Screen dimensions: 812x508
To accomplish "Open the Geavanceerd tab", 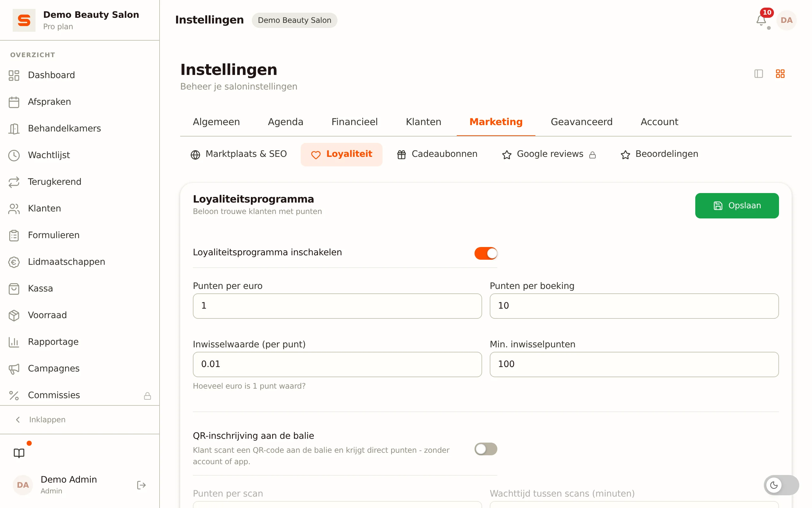I will coord(581,122).
